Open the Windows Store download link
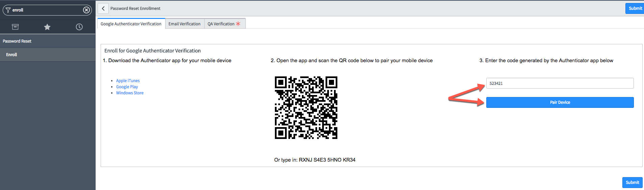This screenshot has width=644, height=190. (x=130, y=93)
